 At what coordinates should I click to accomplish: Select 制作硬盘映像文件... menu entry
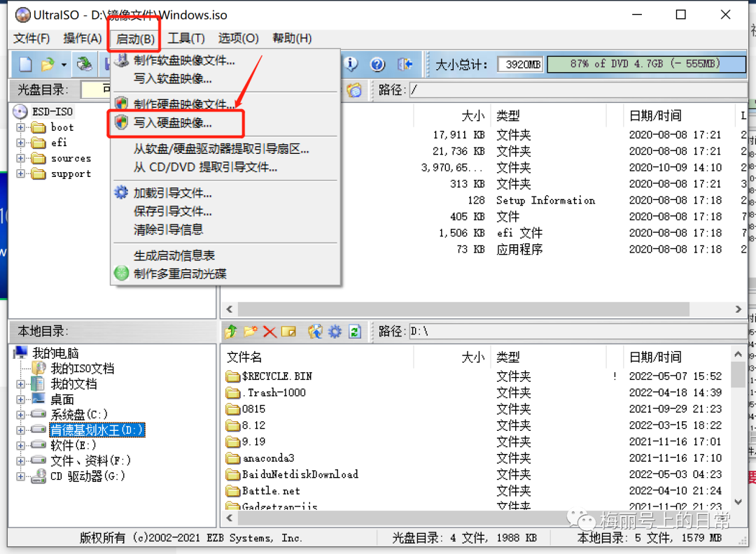225,104
